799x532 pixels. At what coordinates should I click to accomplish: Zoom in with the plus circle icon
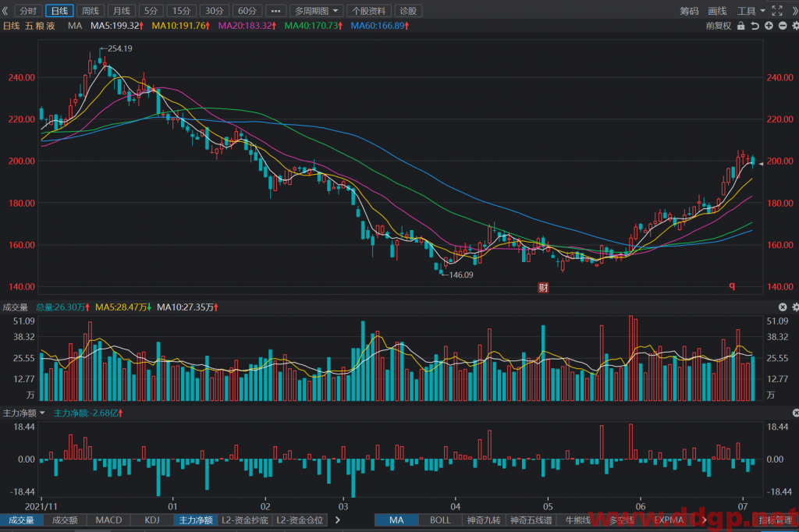(x=769, y=26)
